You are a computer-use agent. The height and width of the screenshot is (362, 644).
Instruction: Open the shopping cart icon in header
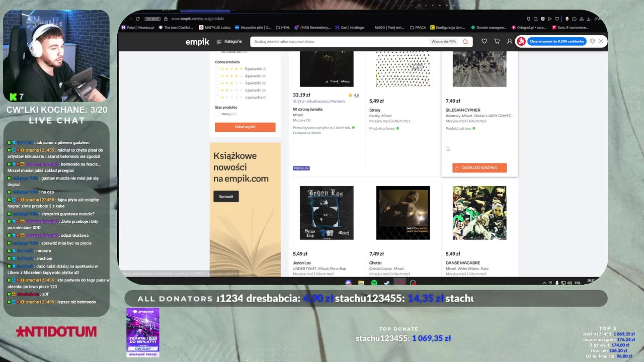(497, 41)
